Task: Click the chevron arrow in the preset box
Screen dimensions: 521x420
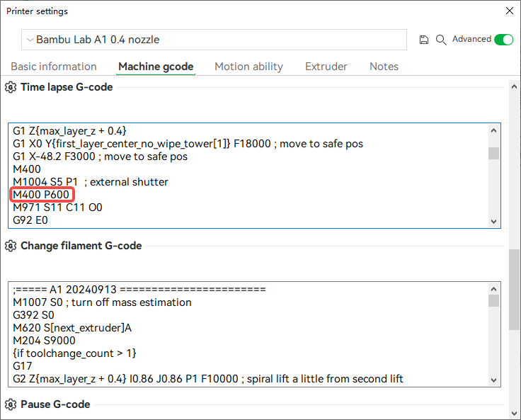Action: click(30, 40)
